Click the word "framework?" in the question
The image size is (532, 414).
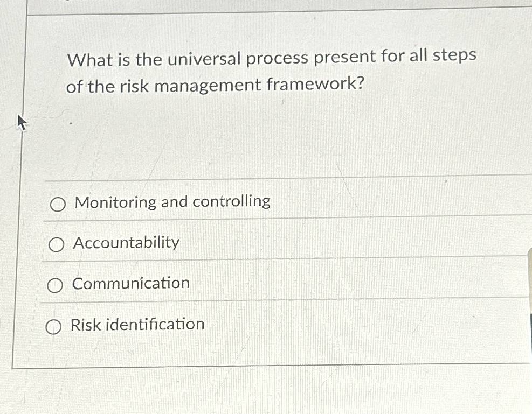pos(315,83)
